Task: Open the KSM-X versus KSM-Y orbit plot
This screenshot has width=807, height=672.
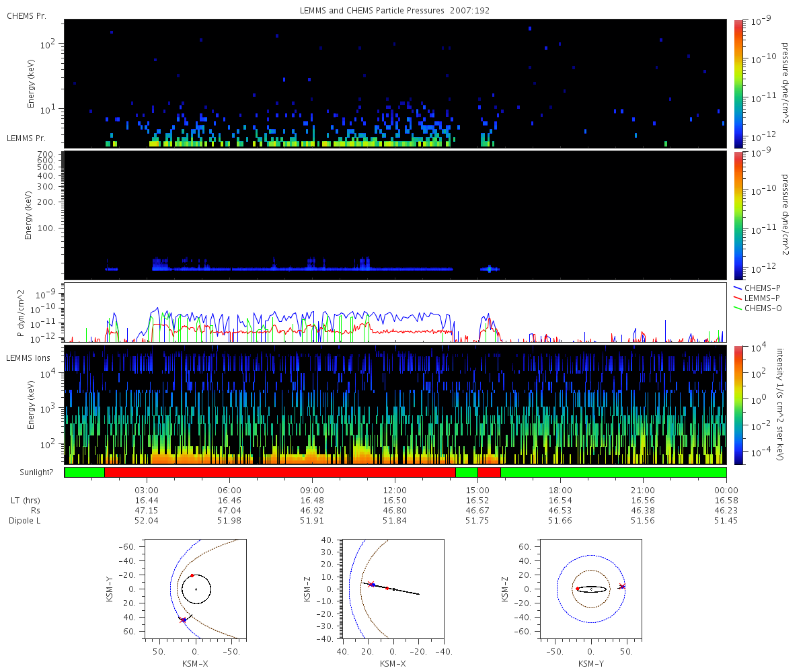Action: coord(196,589)
